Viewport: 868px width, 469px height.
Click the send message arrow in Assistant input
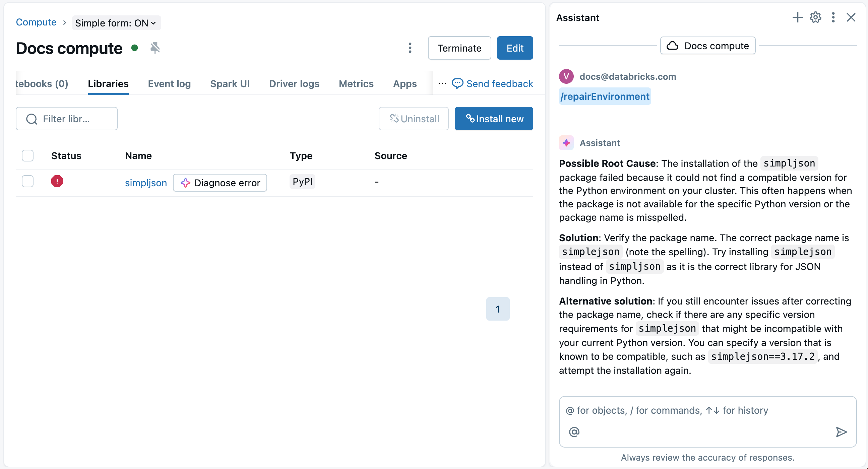tap(841, 432)
